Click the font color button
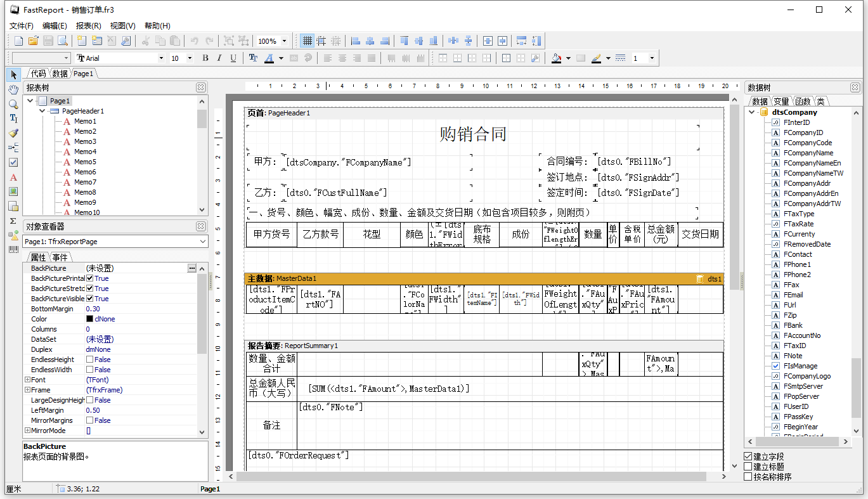 269,58
